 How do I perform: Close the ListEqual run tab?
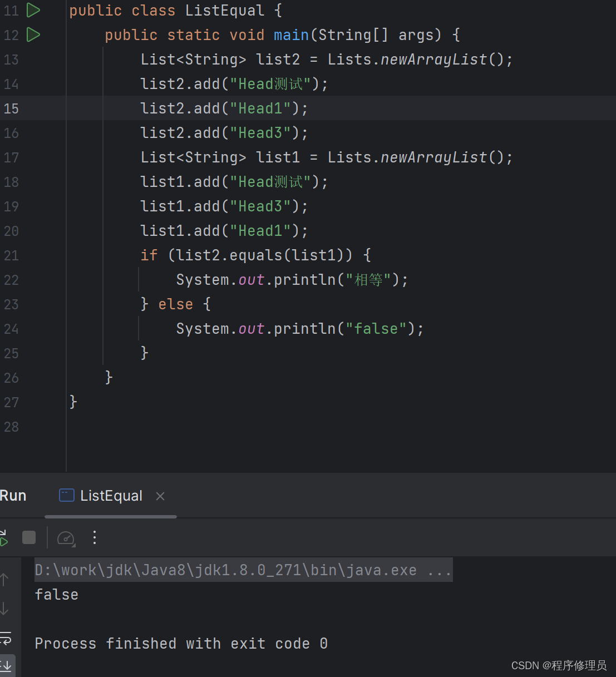point(160,496)
